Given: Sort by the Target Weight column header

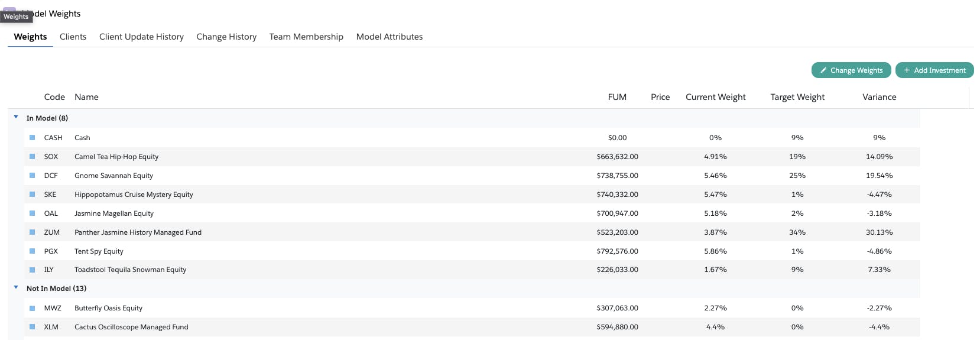Looking at the screenshot, I should click(x=797, y=97).
